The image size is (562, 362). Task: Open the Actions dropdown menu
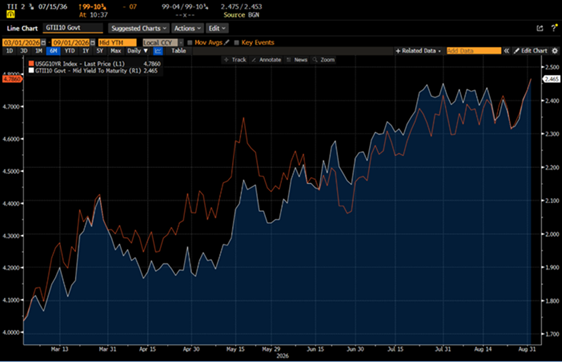tap(187, 28)
